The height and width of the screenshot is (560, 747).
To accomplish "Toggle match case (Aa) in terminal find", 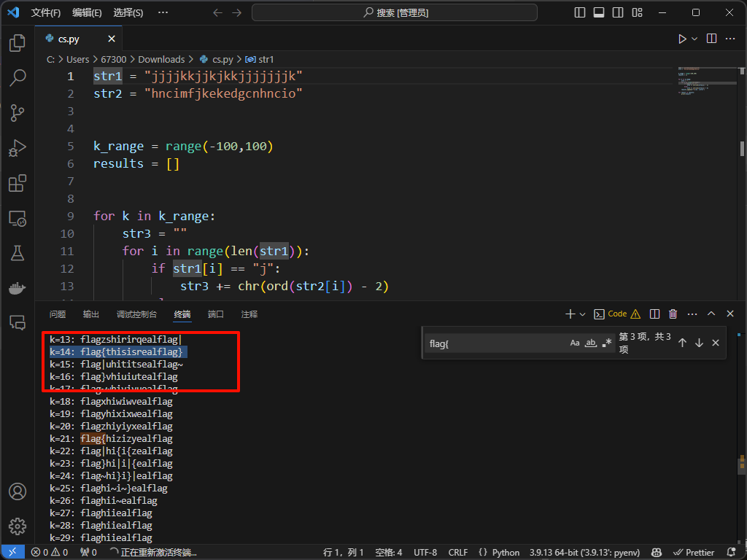I will click(x=575, y=343).
